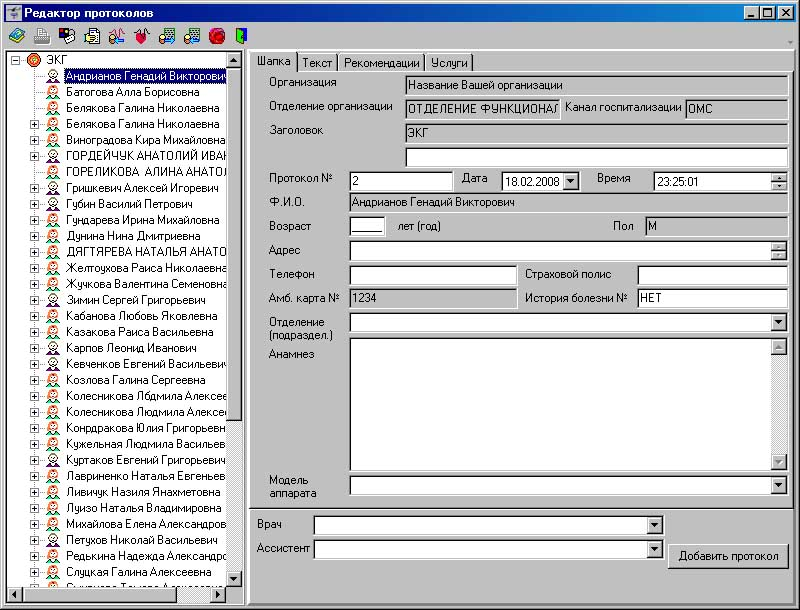Click the ЭКГ root node target icon
This screenshot has width=800, height=610.
click(34, 60)
